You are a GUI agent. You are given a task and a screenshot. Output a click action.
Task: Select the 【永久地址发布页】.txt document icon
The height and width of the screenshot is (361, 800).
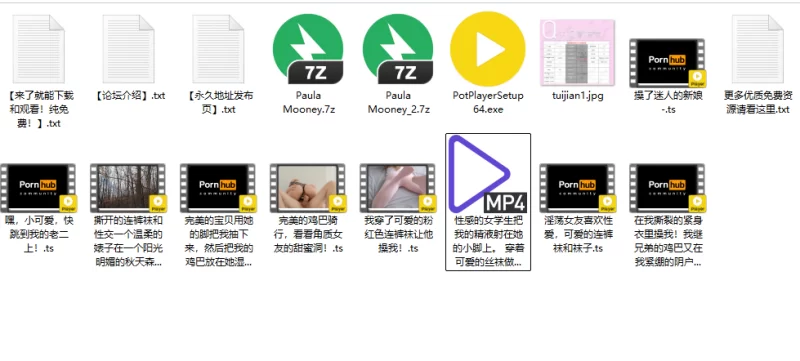(218, 49)
